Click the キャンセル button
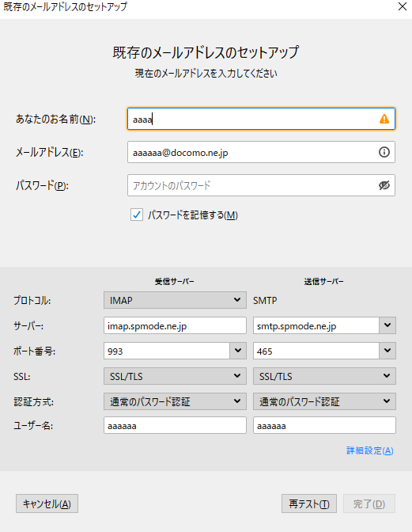412x532 pixels. pos(47,503)
